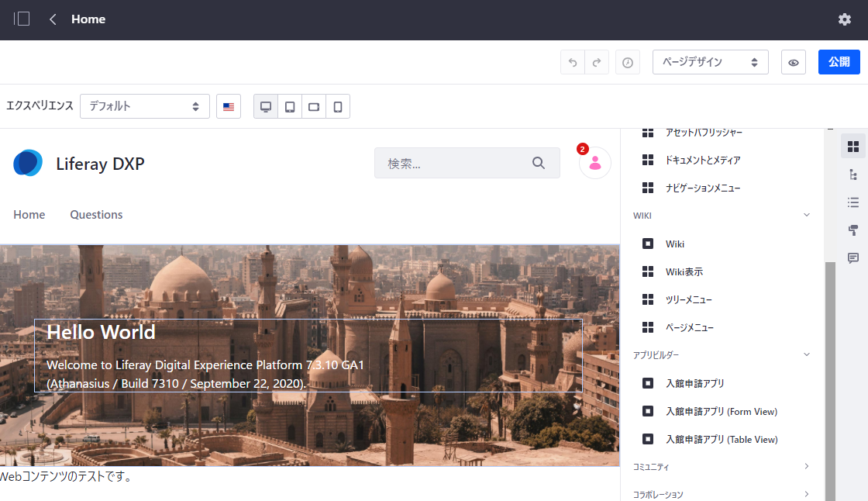Click the 公開 publish button
Viewport: 868px width, 501px height.
tap(839, 62)
